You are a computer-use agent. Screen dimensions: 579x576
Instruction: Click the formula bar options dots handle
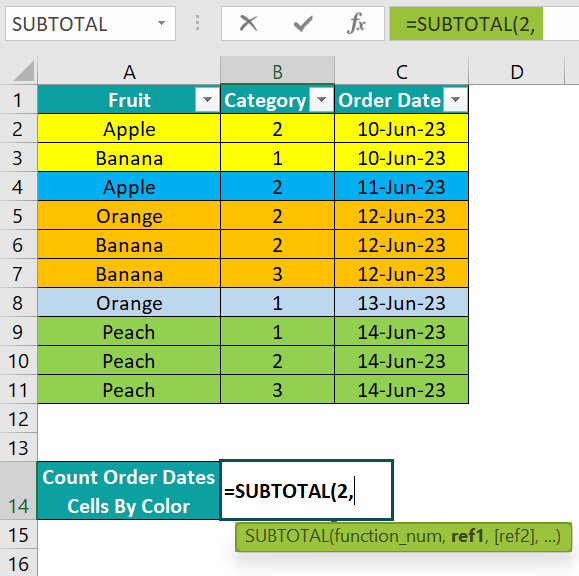click(x=198, y=23)
